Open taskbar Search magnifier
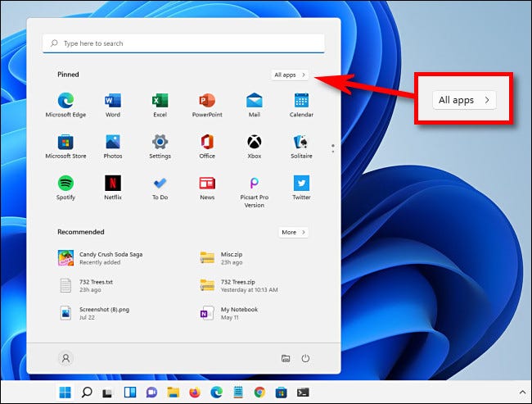The height and width of the screenshot is (404, 532). pos(87,393)
